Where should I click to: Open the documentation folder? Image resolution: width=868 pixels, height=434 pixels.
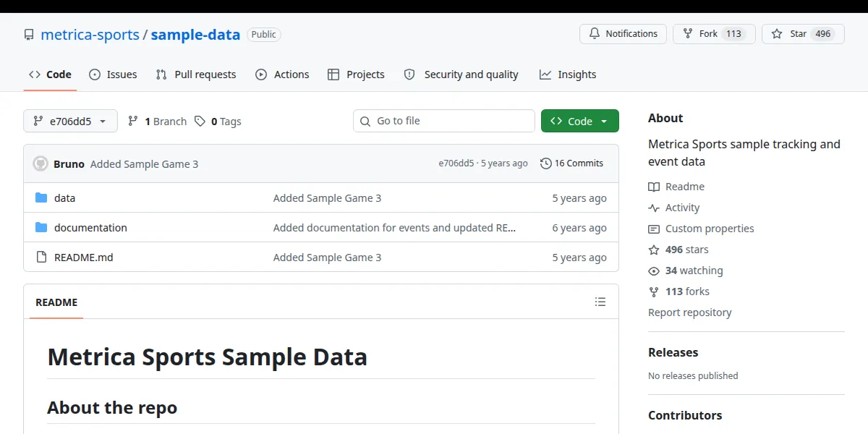[x=90, y=228]
